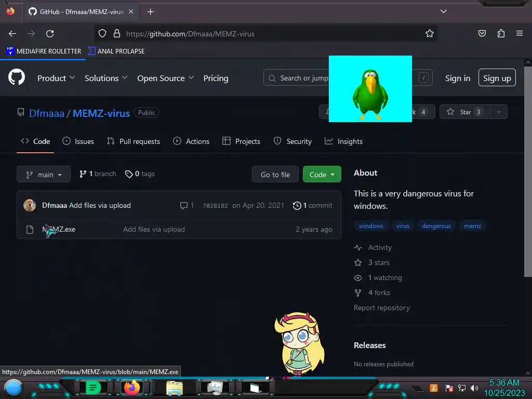
Task: Click the GitHub Octocat logo
Action: pyautogui.click(x=17, y=77)
